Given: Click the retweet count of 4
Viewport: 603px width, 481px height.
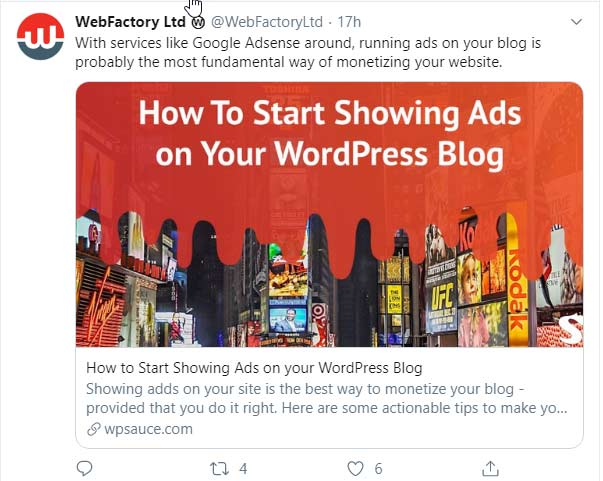Looking at the screenshot, I should [x=243, y=469].
